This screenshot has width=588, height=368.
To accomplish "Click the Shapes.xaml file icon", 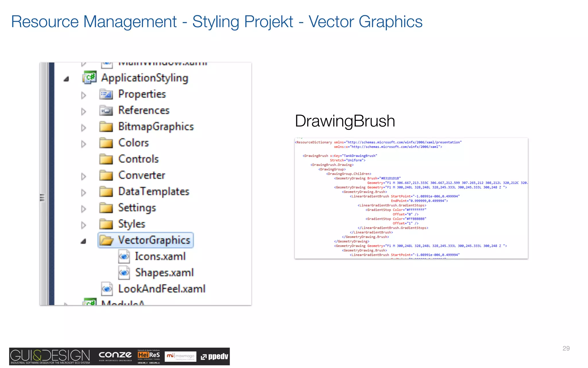I will (x=124, y=273).
